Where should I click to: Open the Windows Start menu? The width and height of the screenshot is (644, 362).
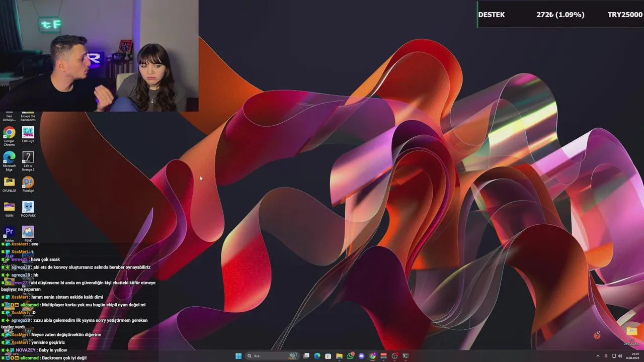coord(238,356)
